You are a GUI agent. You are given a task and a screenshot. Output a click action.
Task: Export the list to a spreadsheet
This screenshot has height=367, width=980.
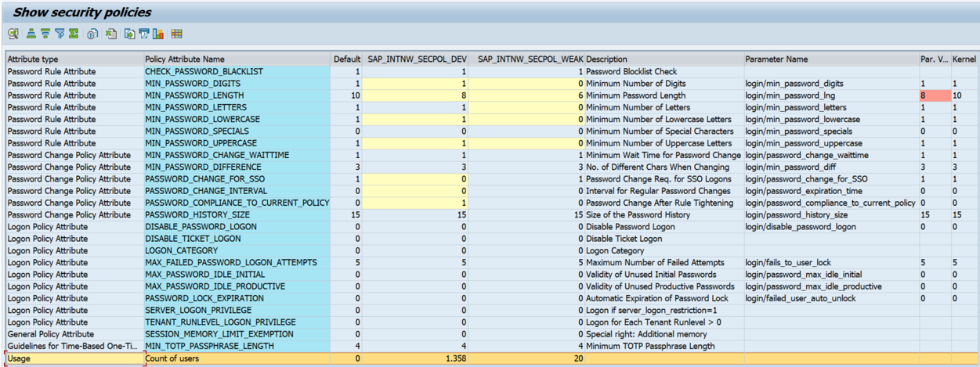(111, 34)
